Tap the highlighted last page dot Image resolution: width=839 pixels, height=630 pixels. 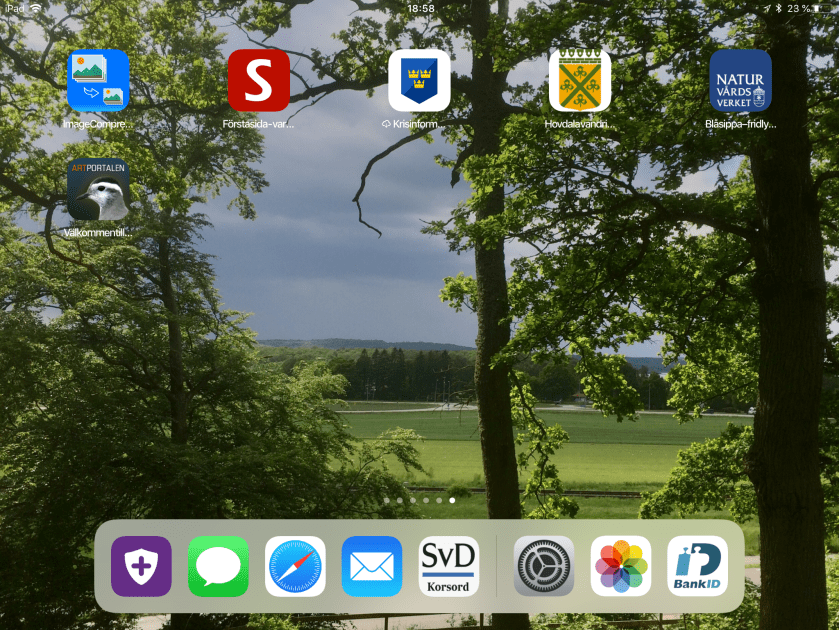click(x=452, y=499)
